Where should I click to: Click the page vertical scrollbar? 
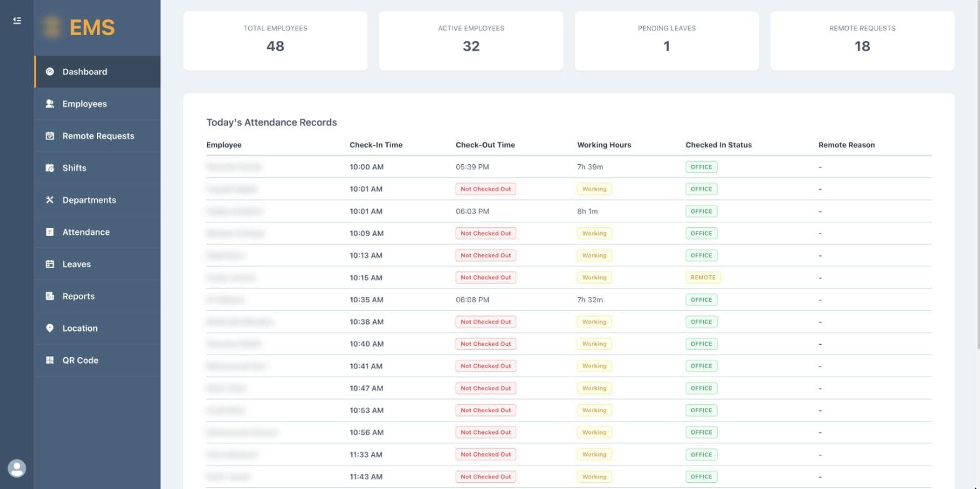[977, 175]
